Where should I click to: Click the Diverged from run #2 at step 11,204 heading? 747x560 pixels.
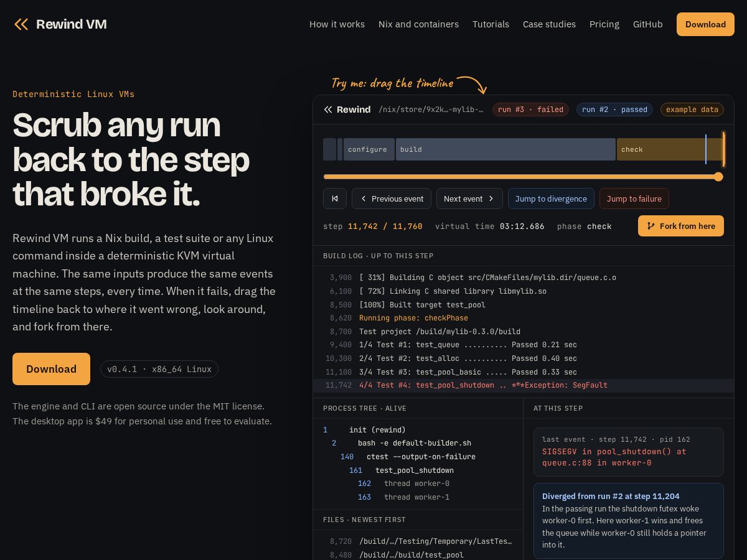coord(611,496)
